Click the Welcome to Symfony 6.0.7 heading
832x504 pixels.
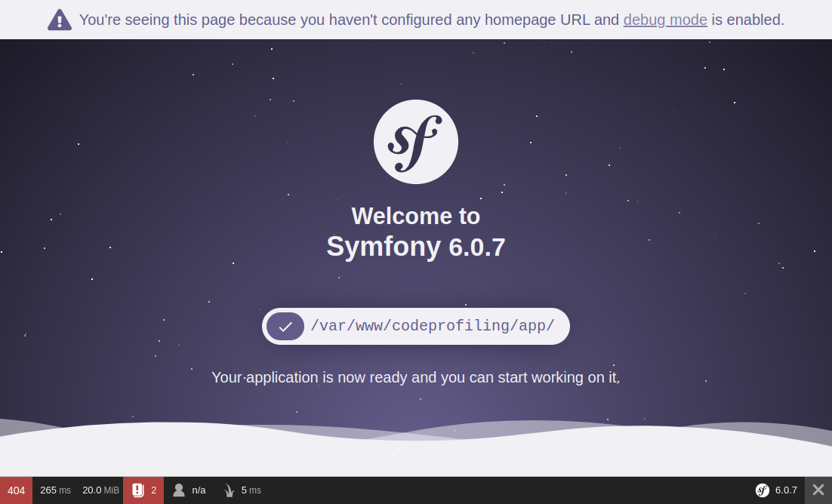point(416,232)
